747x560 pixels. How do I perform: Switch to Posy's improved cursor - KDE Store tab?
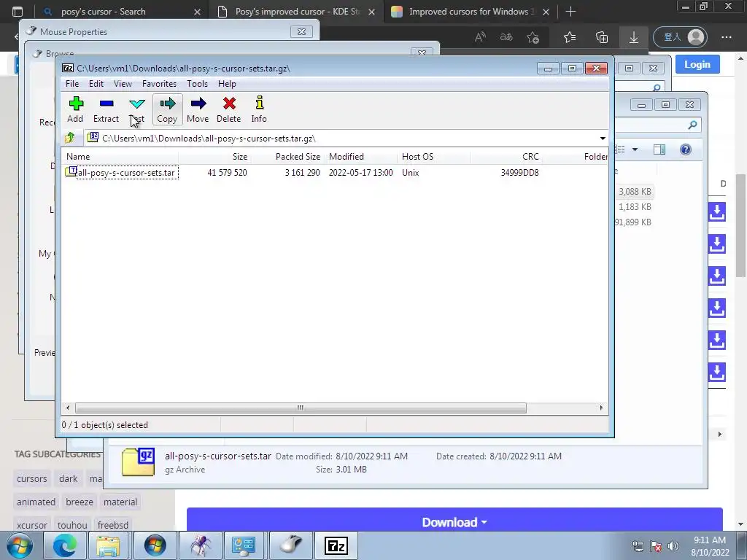(x=295, y=12)
